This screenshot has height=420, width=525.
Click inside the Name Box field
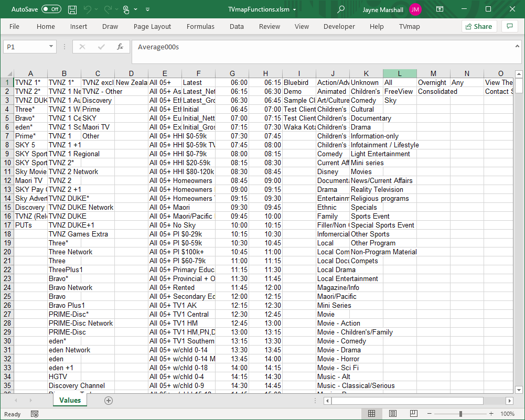[26, 47]
